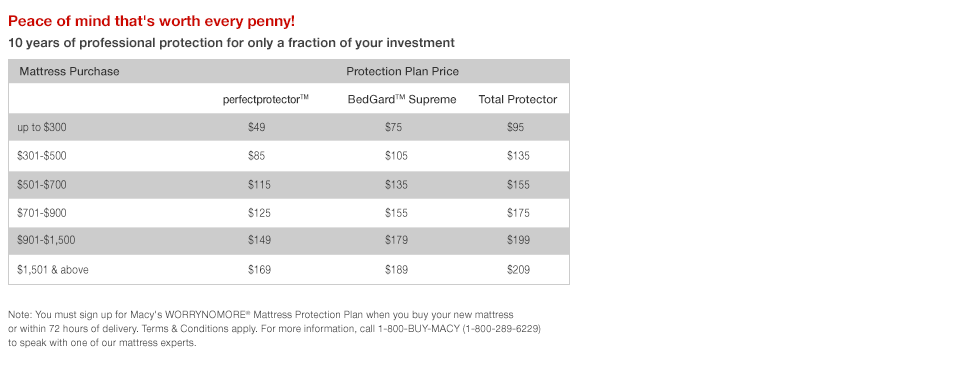Screen dimensions: 960x371
Task: Click the BedGard Supreme column heading
Action: (x=402, y=99)
